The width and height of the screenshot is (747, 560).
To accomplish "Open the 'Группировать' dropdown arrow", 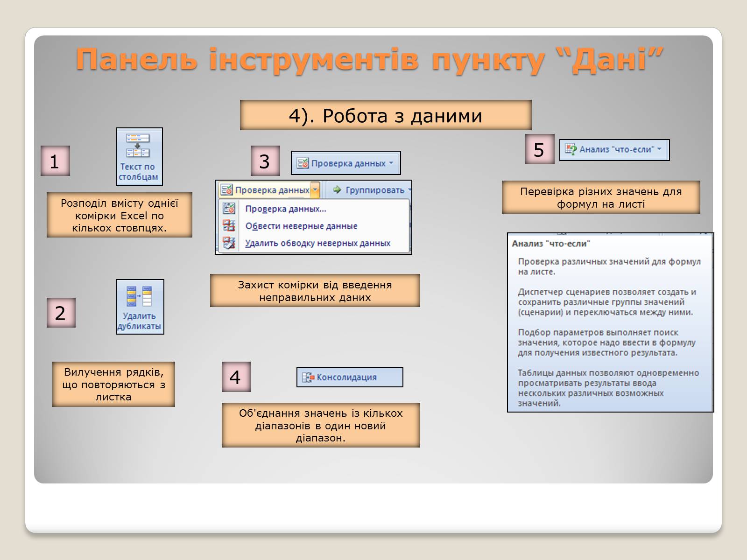I will pyautogui.click(x=409, y=190).
